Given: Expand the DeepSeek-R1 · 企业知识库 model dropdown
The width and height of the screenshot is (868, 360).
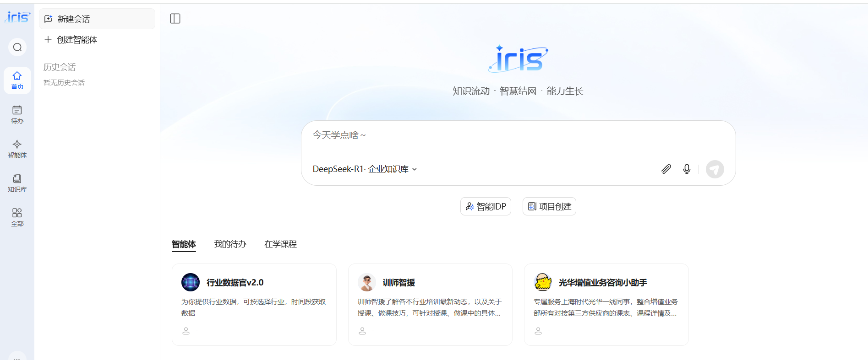Looking at the screenshot, I should [x=365, y=169].
